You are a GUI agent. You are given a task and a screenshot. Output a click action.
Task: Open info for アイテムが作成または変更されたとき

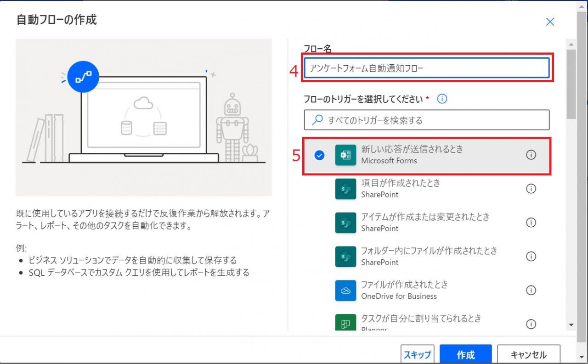click(531, 223)
